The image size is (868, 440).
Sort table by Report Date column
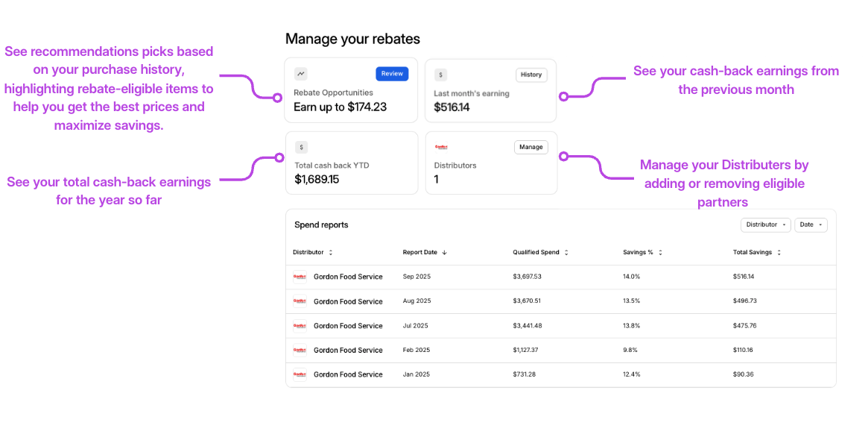click(x=425, y=253)
